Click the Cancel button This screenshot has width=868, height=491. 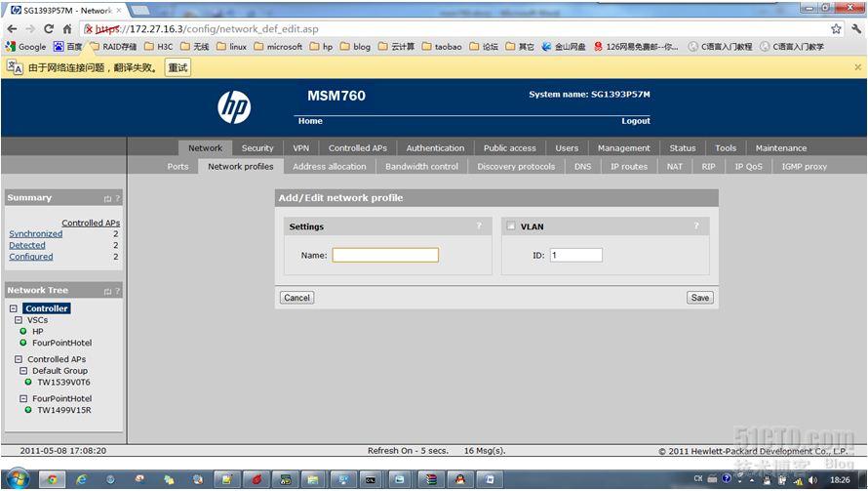(x=296, y=298)
